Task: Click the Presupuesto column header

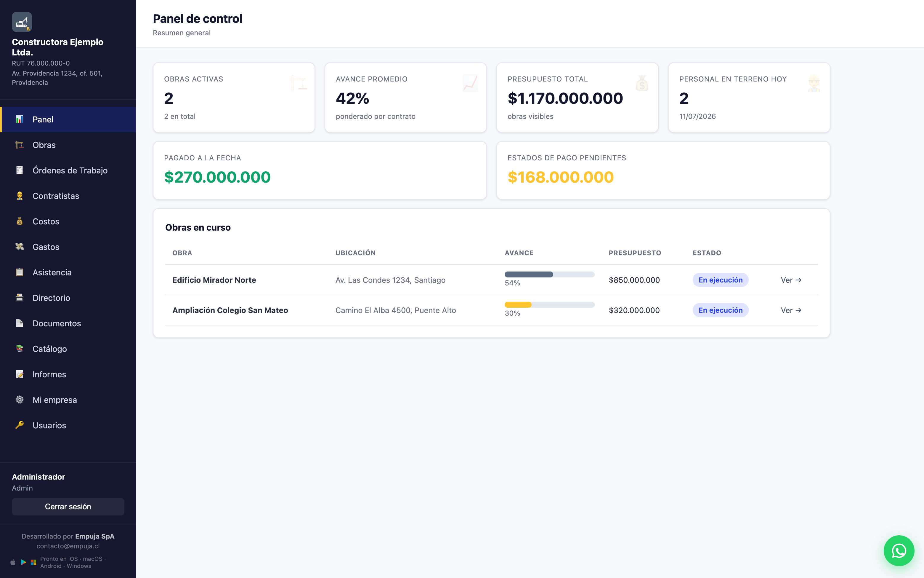Action: coord(635,253)
